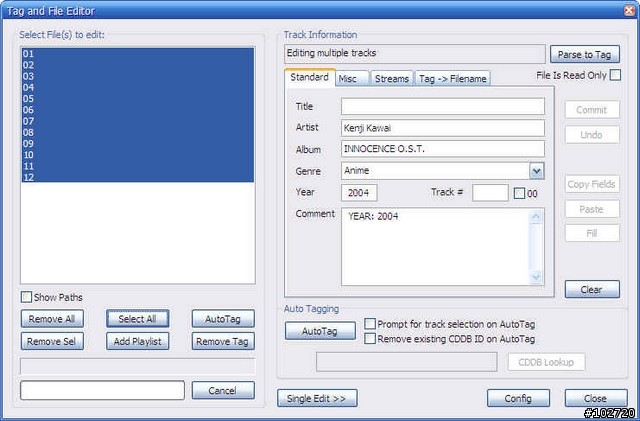This screenshot has height=421, width=640.
Task: Select file 04 in the list
Action: pyautogui.click(x=138, y=87)
